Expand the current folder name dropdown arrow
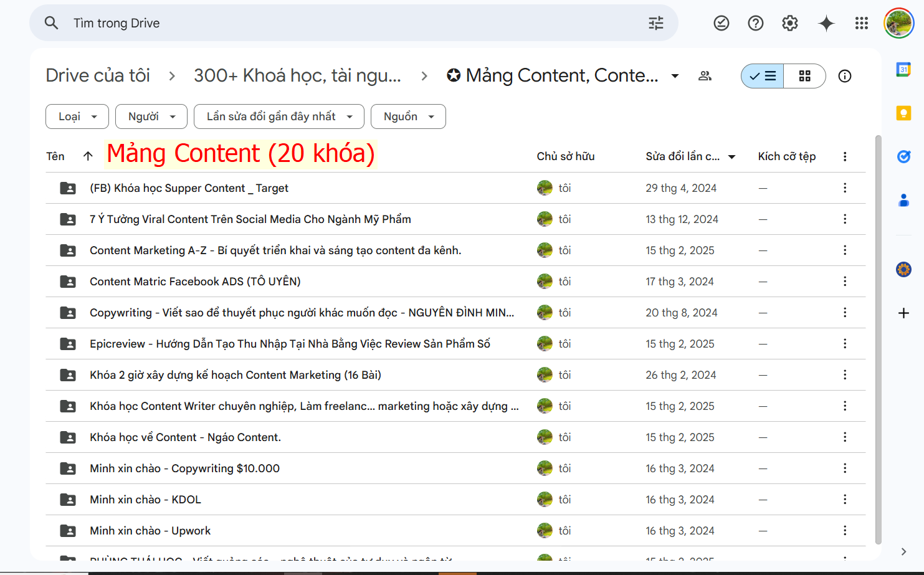The width and height of the screenshot is (924, 575). tap(675, 76)
